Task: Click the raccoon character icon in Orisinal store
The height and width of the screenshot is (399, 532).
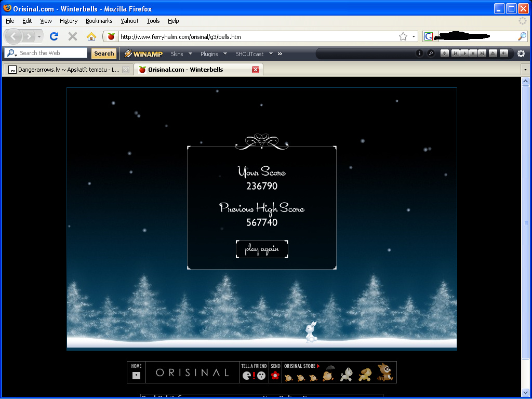Action: coord(385,372)
